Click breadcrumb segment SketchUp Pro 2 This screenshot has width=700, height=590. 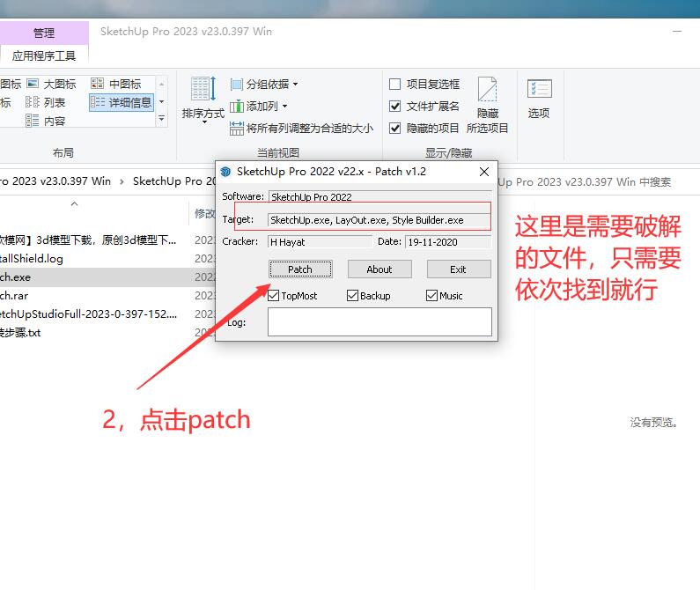(x=174, y=181)
